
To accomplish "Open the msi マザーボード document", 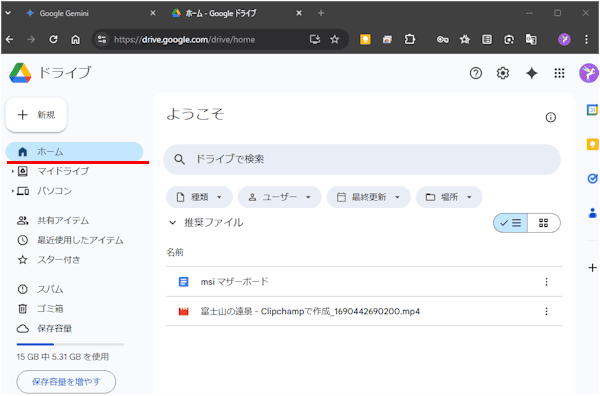I will [364, 282].
